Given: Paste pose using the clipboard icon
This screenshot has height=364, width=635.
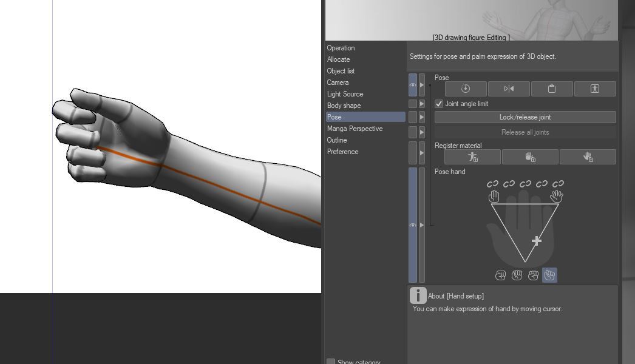Looking at the screenshot, I should (x=552, y=89).
